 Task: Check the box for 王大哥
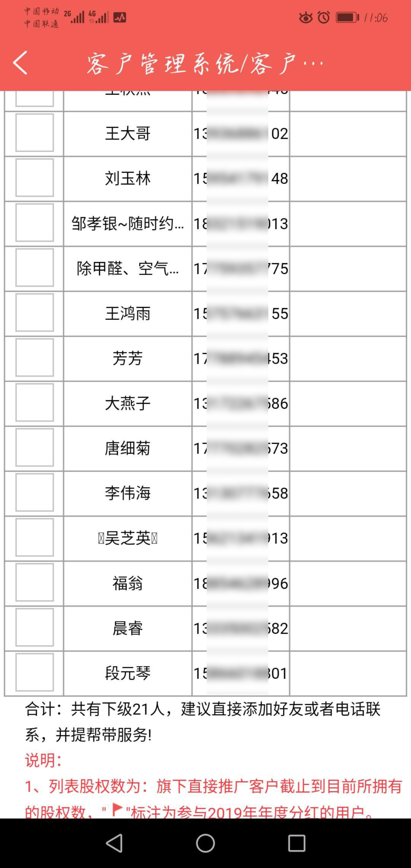pyautogui.click(x=35, y=133)
